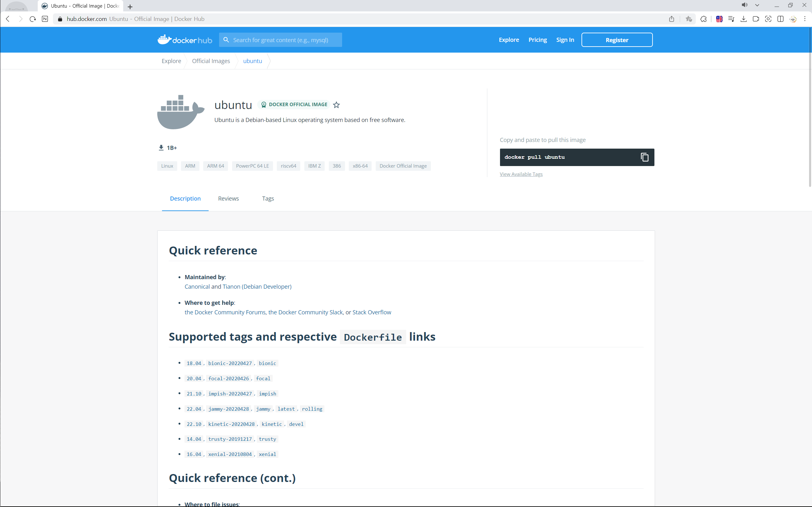This screenshot has height=507, width=812.
Task: Open the browser three-dot menu
Action: point(805,19)
